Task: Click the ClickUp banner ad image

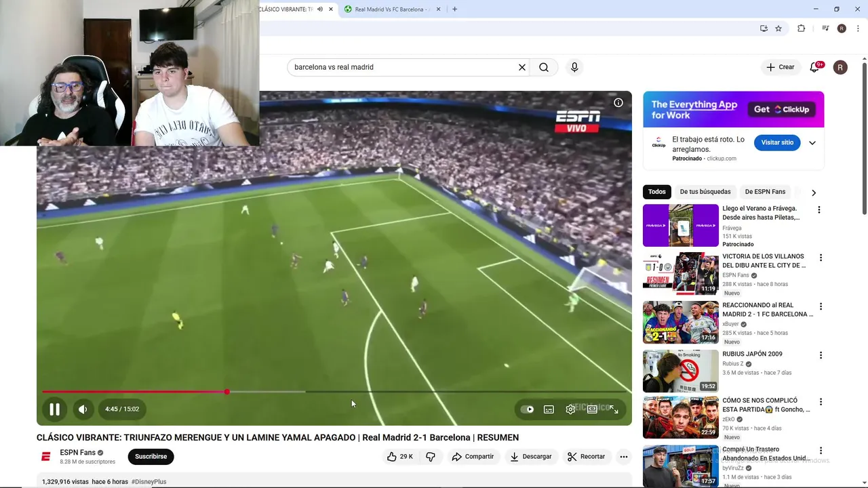Action: pyautogui.click(x=733, y=109)
